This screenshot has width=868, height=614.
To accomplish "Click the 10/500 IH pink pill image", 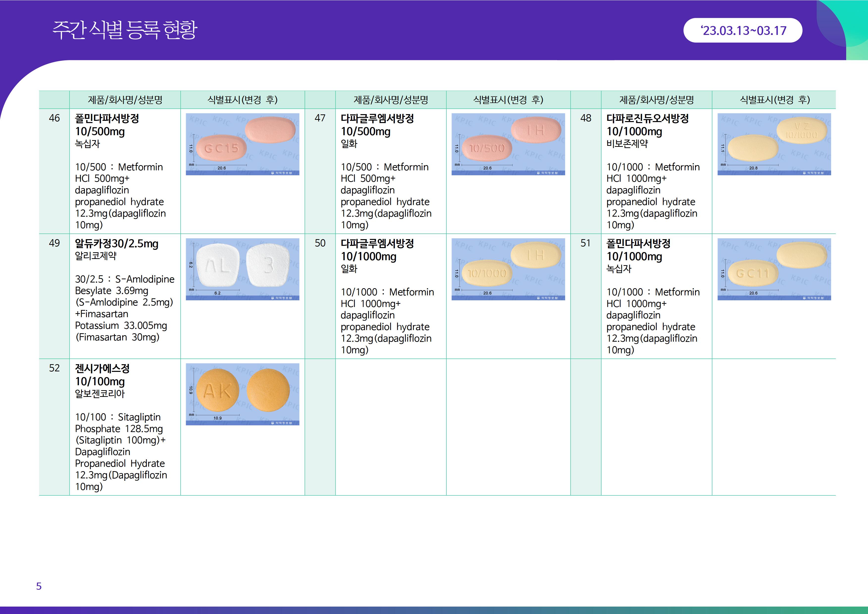I will (x=508, y=144).
